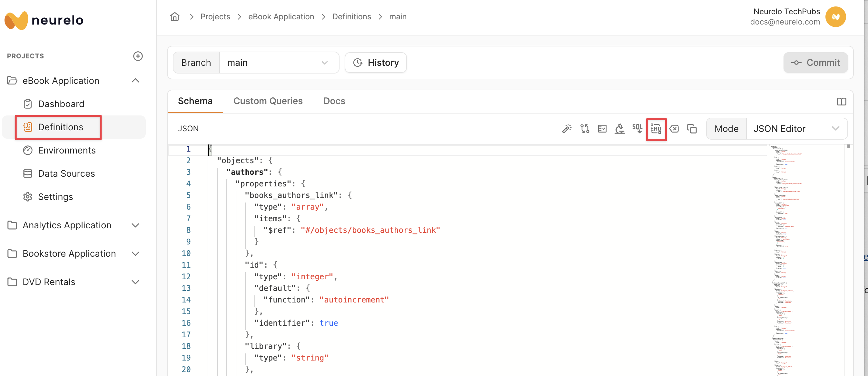868x376 pixels.
Task: Click the branch compare icon
Action: pos(585,129)
